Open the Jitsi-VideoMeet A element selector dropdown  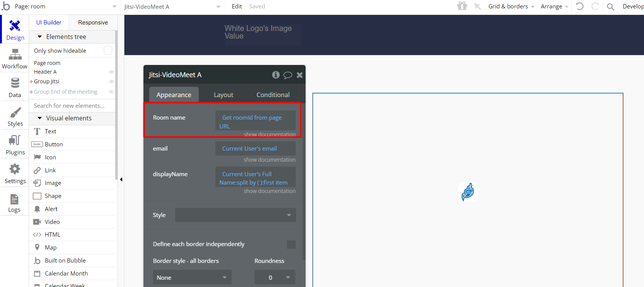tap(172, 6)
